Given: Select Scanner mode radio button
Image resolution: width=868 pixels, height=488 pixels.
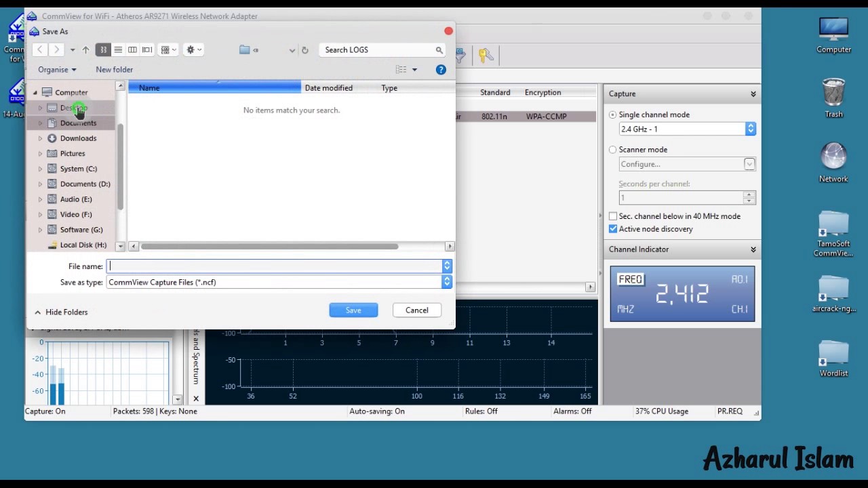Looking at the screenshot, I should pos(613,150).
